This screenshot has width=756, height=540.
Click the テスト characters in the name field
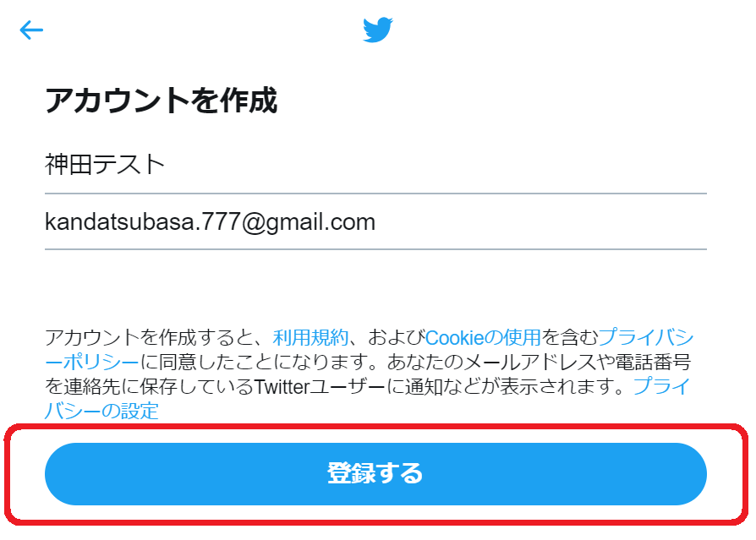(x=129, y=164)
